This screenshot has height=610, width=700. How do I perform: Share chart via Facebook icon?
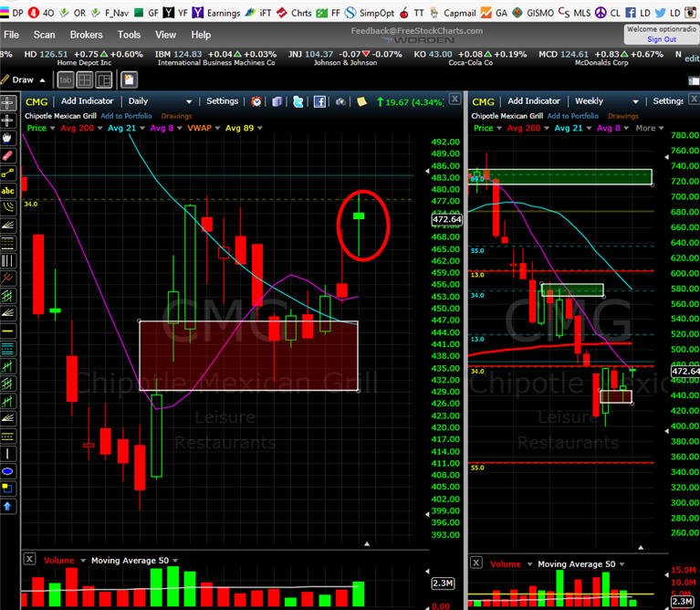click(319, 101)
